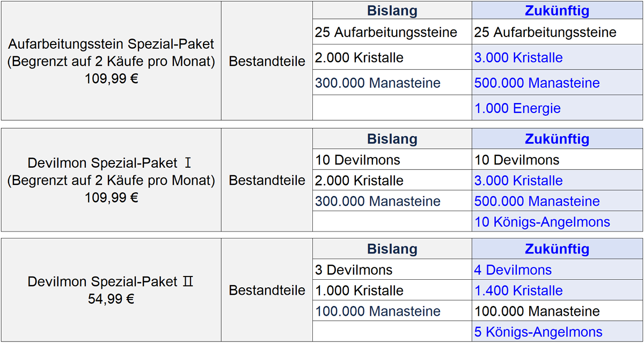
Task: Select "25 Aufarbeitungssteine" in the Bislang column
Action: 386,32
